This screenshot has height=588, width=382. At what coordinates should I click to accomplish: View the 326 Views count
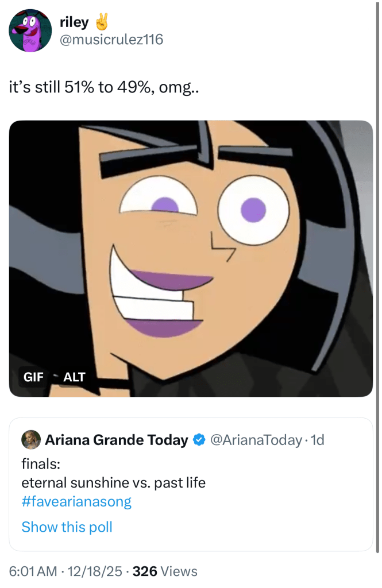point(165,571)
